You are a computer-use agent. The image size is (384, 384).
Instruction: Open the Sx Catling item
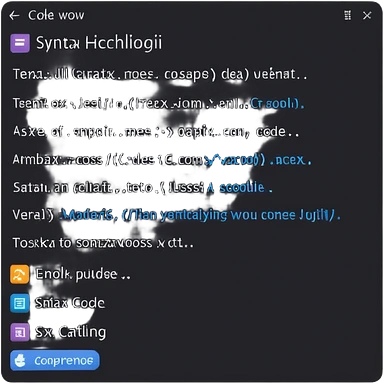pos(71,332)
